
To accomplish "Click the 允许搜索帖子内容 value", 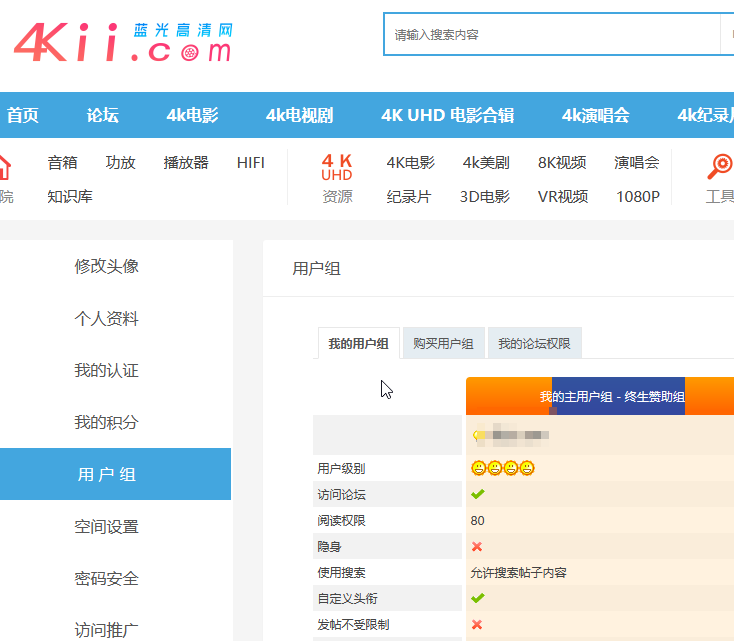I will pos(519,573).
